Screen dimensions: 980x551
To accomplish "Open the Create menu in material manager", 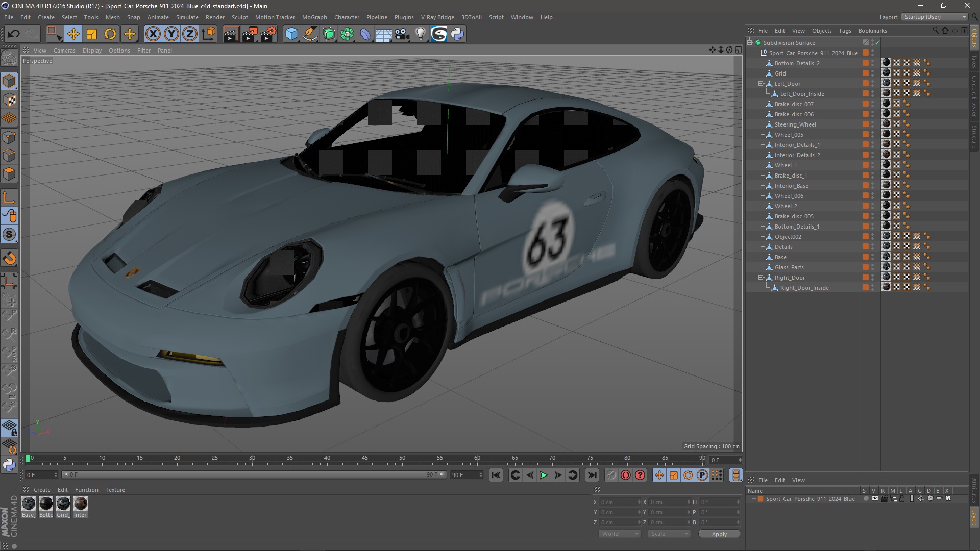I will (42, 490).
